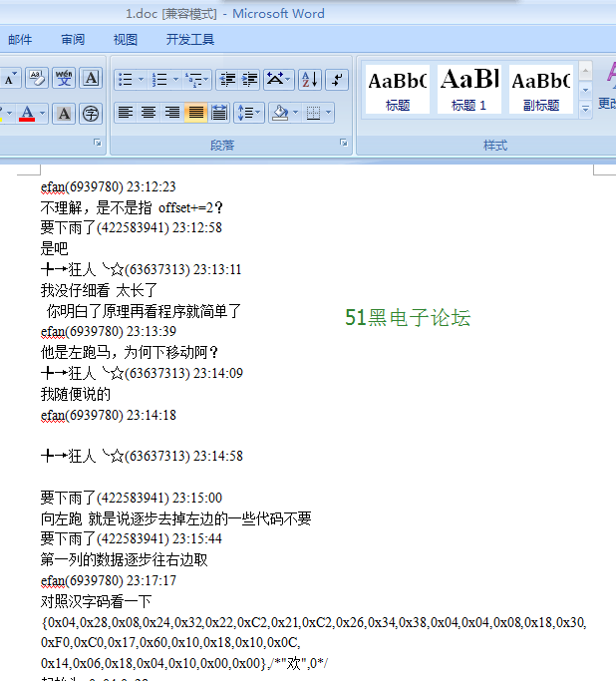Open highlight color dropdown arrow
Viewport: 616px width, 681px height.
click(x=9, y=114)
